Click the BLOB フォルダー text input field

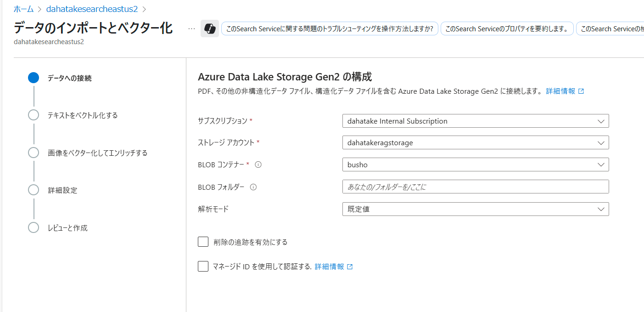(x=475, y=187)
